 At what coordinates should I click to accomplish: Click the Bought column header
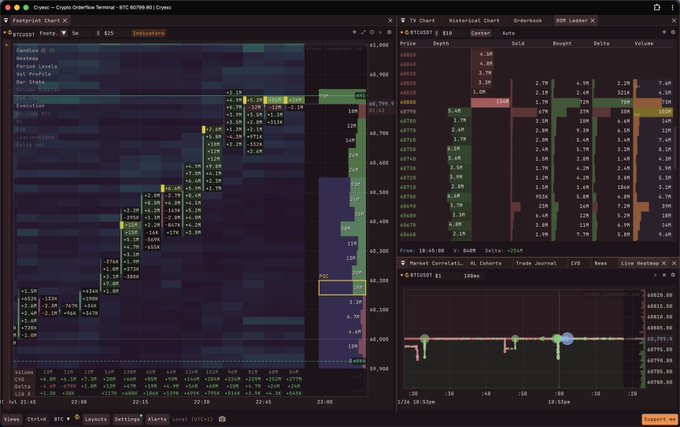point(562,43)
